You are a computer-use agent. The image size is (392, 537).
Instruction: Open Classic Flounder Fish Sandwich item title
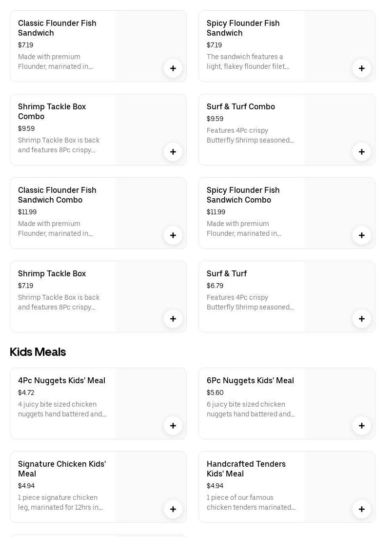[x=57, y=28]
